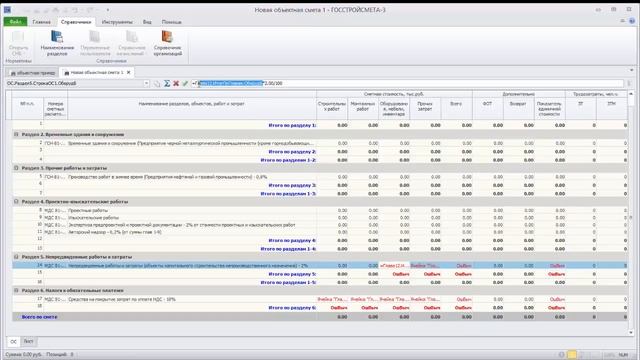
Task: Select the Изыскательские работы row
Action: coord(320,218)
